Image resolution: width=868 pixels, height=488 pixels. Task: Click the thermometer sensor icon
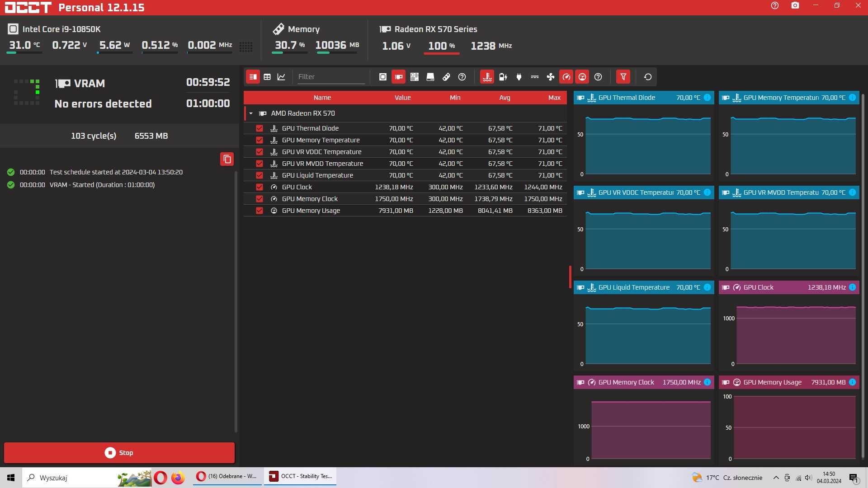tap(487, 76)
